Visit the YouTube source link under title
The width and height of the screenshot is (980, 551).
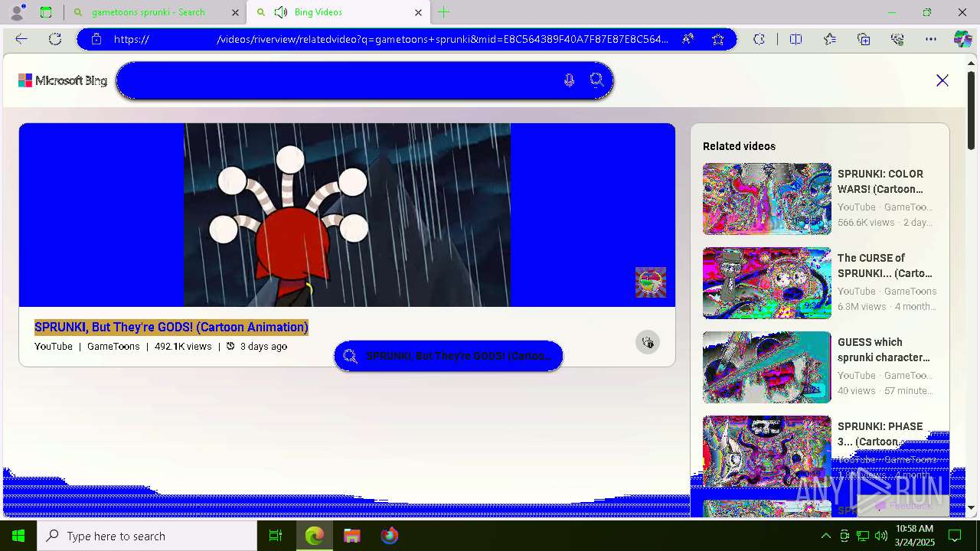tap(54, 347)
